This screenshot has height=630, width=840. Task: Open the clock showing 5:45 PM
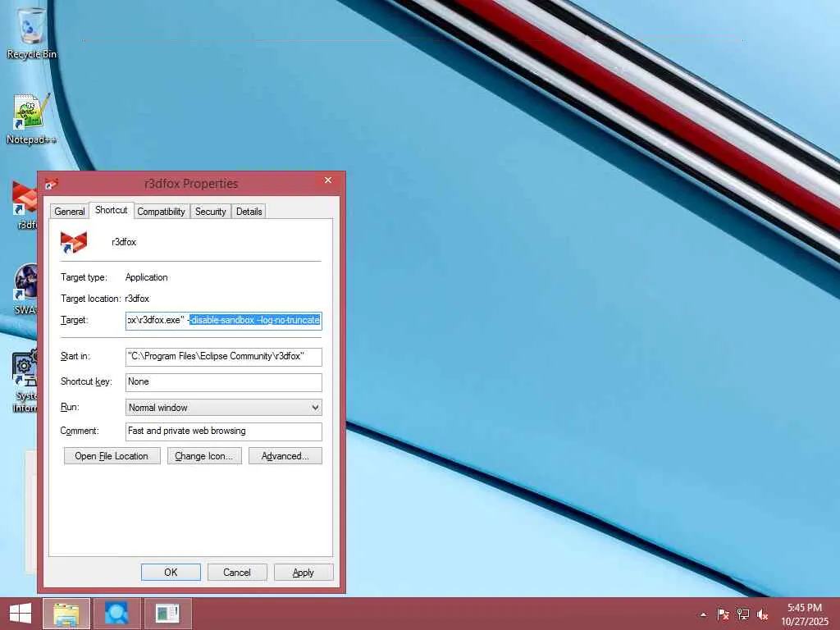click(x=805, y=614)
